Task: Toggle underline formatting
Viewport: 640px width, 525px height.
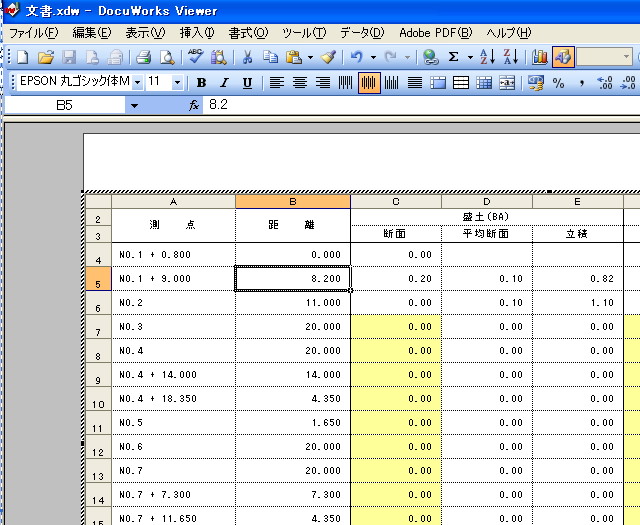Action: pos(247,83)
